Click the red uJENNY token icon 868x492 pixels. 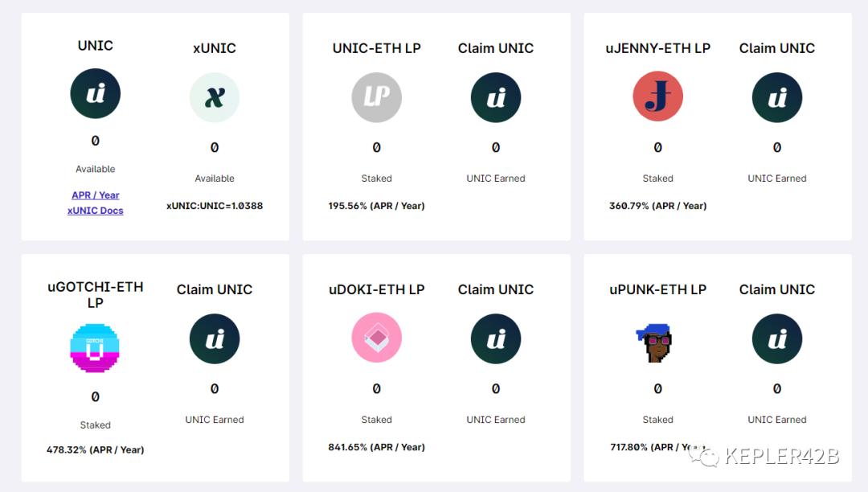(x=657, y=96)
